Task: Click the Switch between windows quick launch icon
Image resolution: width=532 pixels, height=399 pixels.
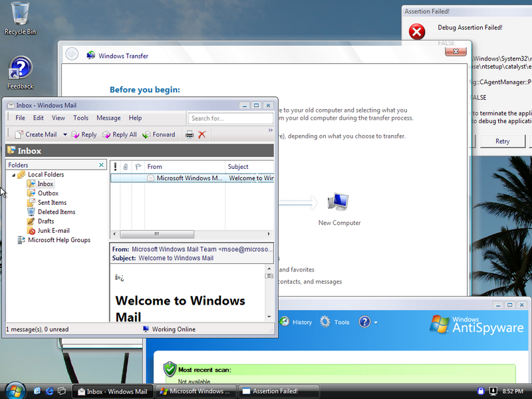Action: point(62,391)
